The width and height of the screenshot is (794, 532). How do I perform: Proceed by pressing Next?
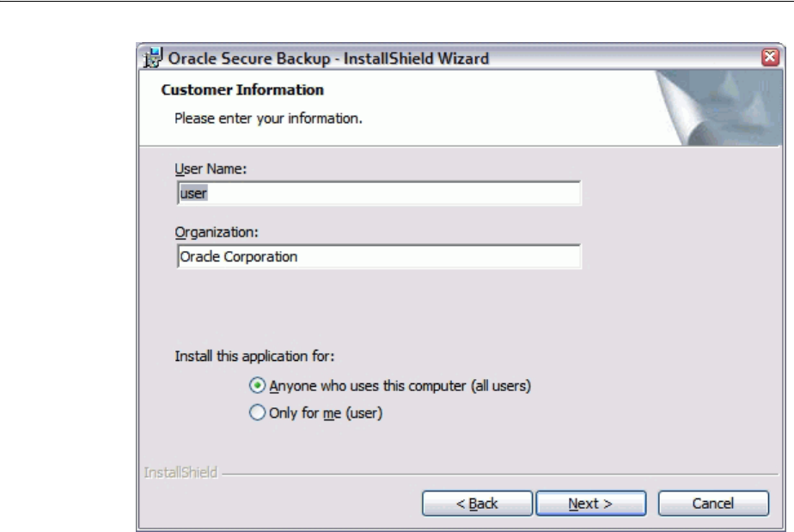pyautogui.click(x=578, y=504)
